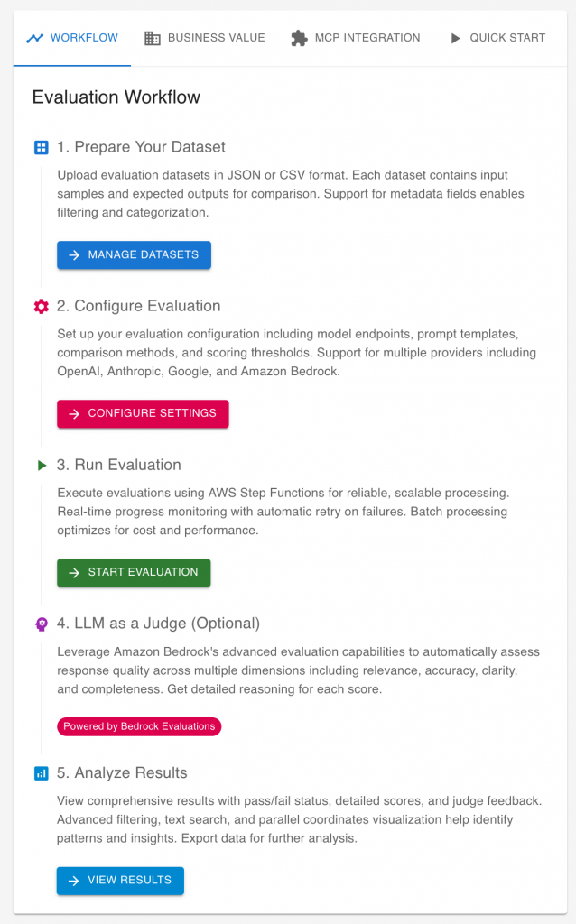This screenshot has width=576, height=924.
Task: Click the trend line icon in Workflow tab
Action: coord(35,38)
